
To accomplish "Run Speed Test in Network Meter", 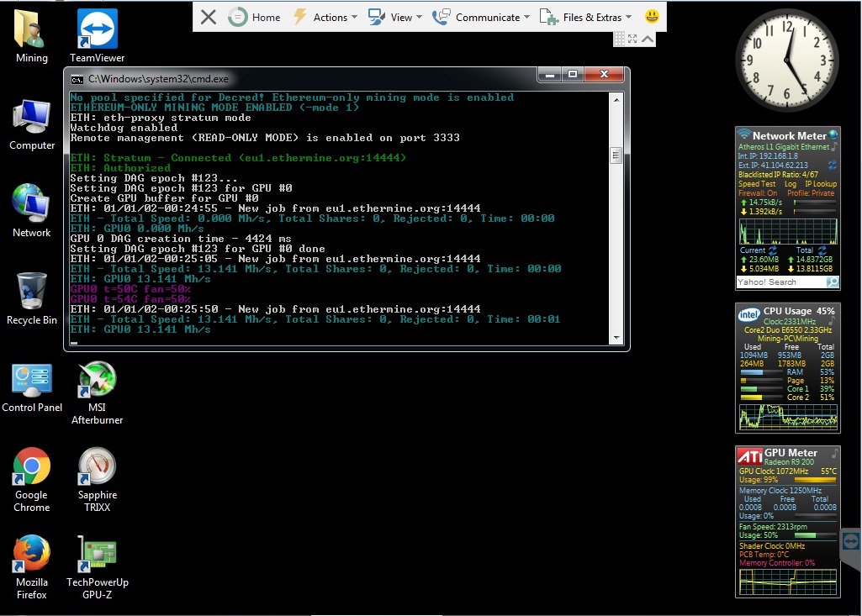I will point(756,184).
